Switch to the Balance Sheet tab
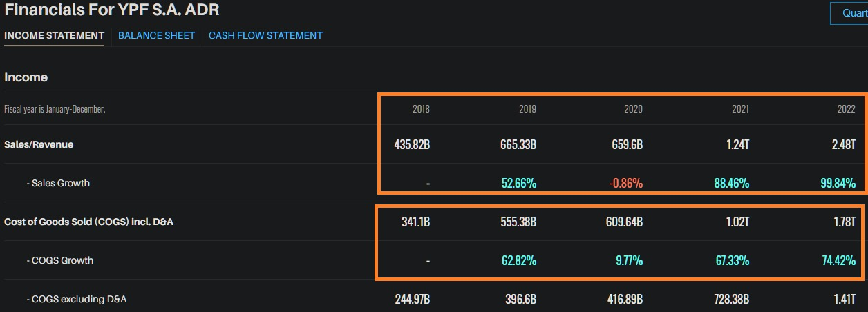The height and width of the screenshot is (312, 868). 156,35
